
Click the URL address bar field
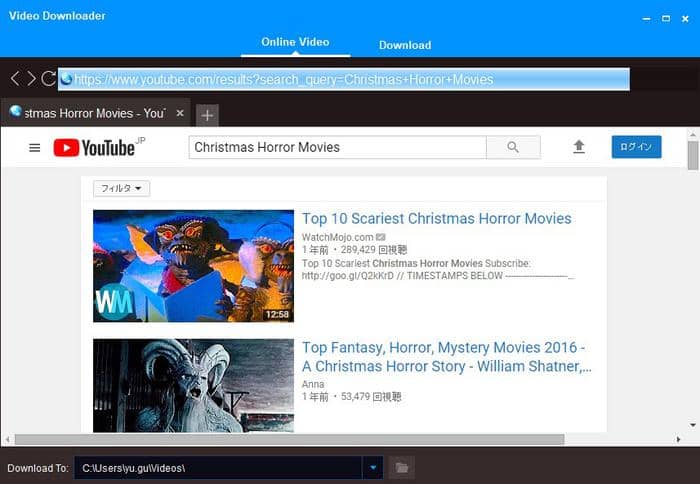tap(344, 79)
